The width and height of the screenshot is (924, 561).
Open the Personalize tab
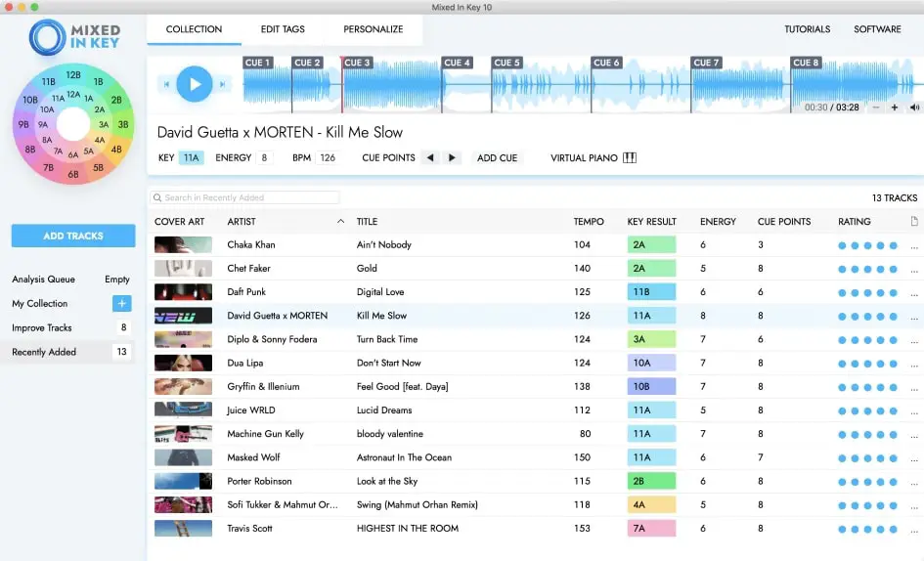[373, 29]
